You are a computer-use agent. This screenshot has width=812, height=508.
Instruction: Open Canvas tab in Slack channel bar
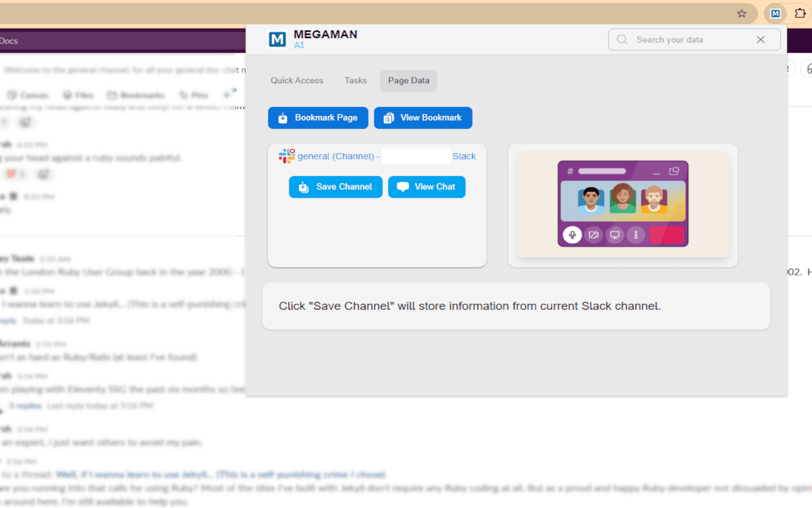point(29,95)
